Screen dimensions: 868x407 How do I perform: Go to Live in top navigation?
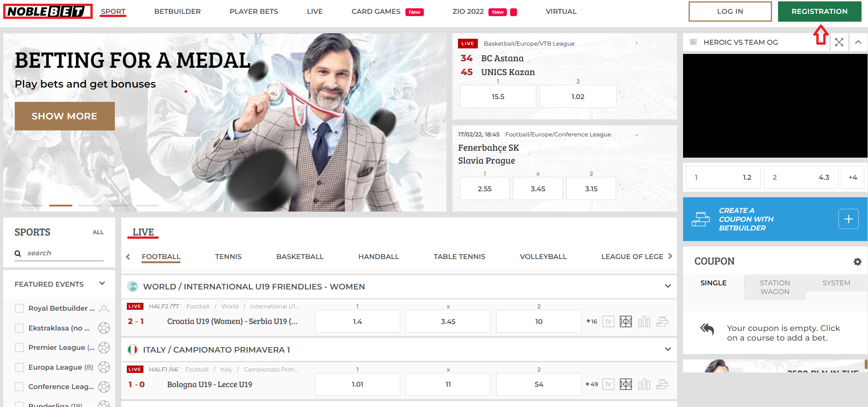(315, 12)
